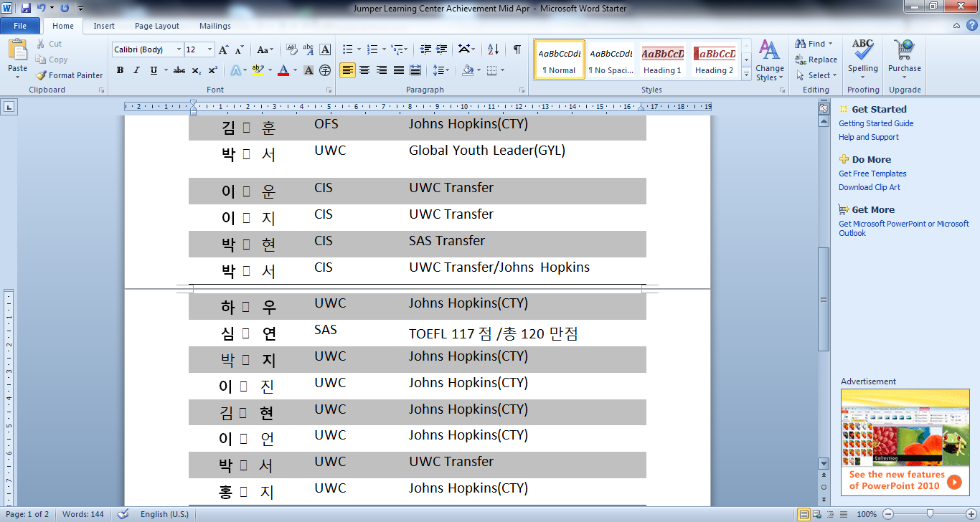Toggle Underline formatting

pyautogui.click(x=154, y=70)
